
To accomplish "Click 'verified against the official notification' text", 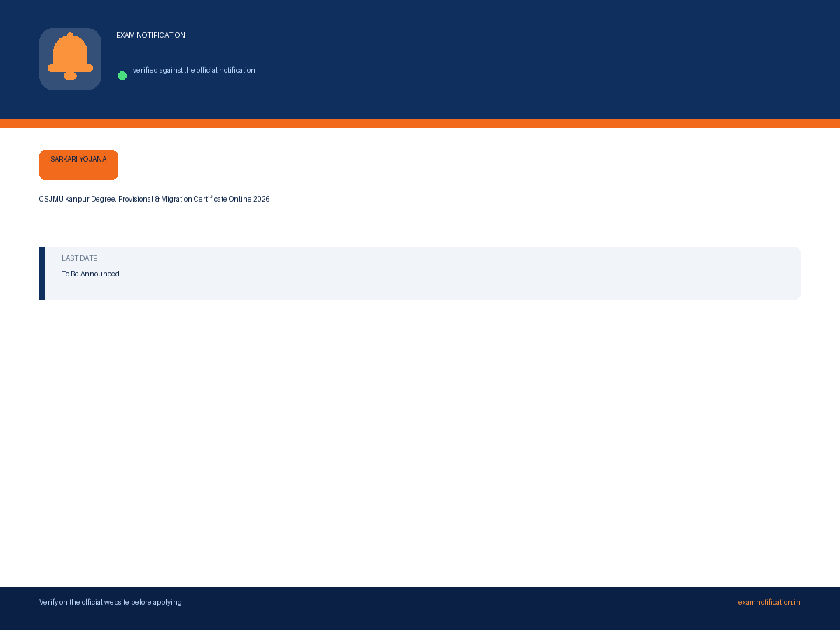I will pyautogui.click(x=194, y=70).
